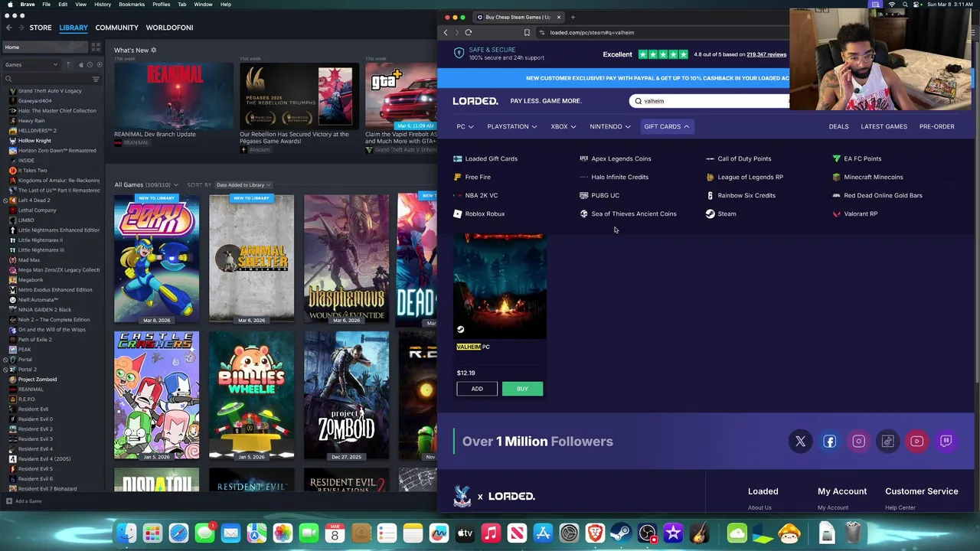Open PRE-ORDER page on Loaded

pyautogui.click(x=937, y=126)
